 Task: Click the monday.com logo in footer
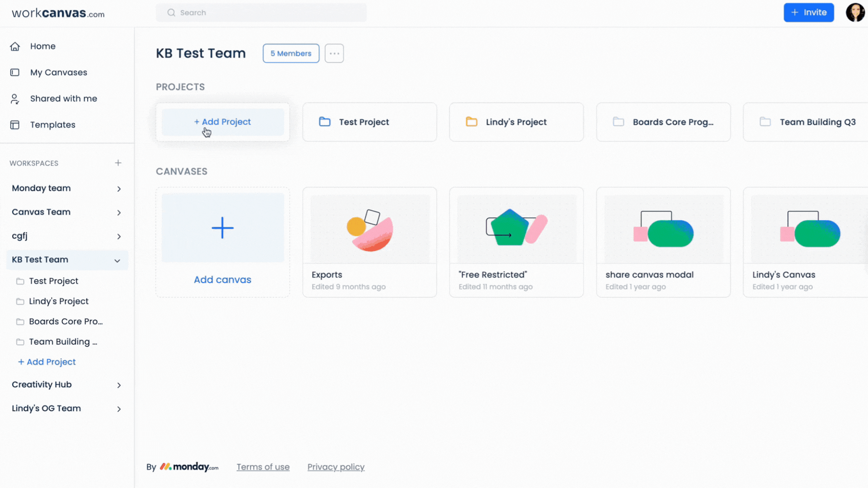coord(189,467)
